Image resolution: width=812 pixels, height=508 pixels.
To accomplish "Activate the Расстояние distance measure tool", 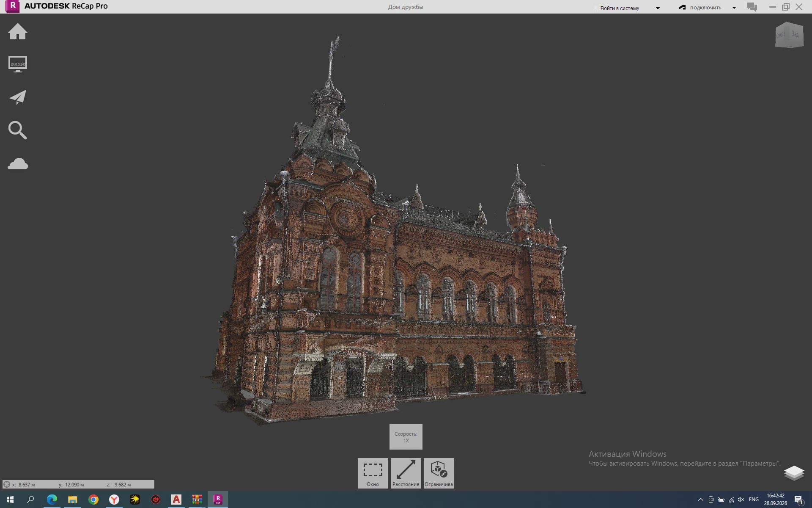I will pos(406,473).
